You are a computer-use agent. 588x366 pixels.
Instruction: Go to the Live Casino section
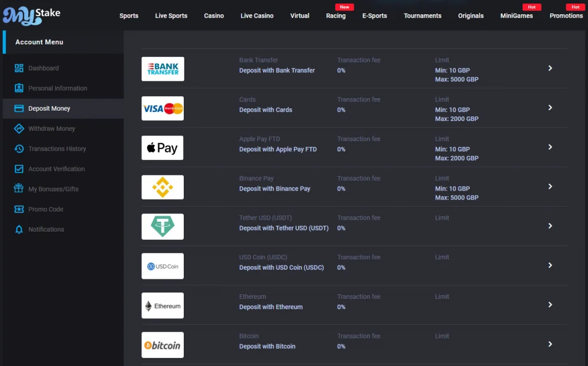click(257, 15)
